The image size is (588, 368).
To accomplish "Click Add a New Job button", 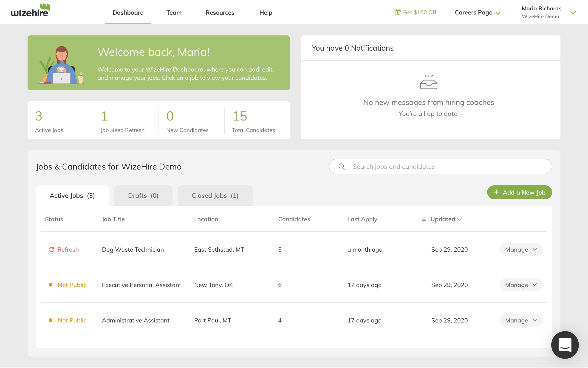I will tap(520, 192).
